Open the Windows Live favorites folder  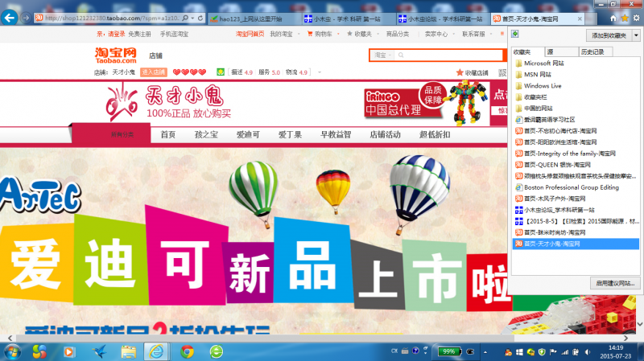pyautogui.click(x=543, y=86)
